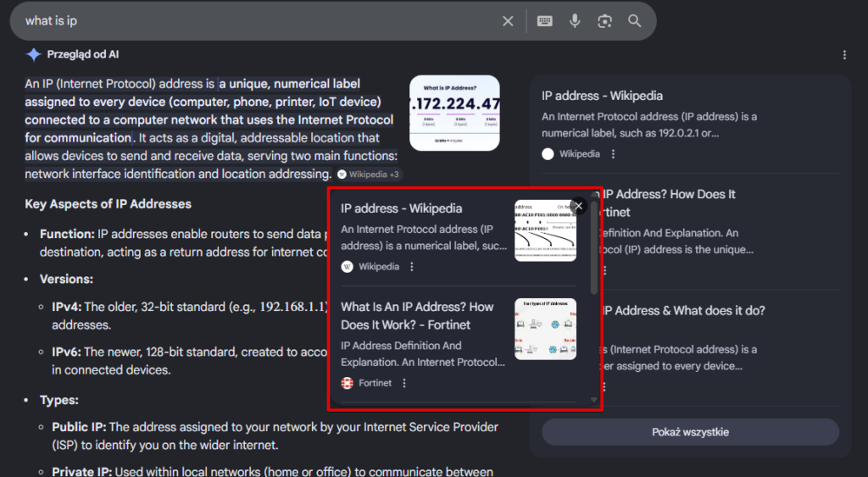
Task: Click sidebar 'IP Address & What does it do?' title
Action: coord(684,311)
